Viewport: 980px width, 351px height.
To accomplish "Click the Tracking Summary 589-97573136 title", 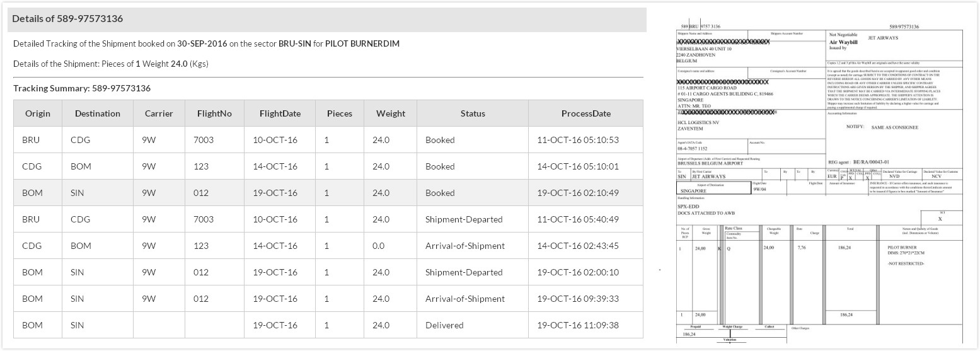I will [x=82, y=88].
